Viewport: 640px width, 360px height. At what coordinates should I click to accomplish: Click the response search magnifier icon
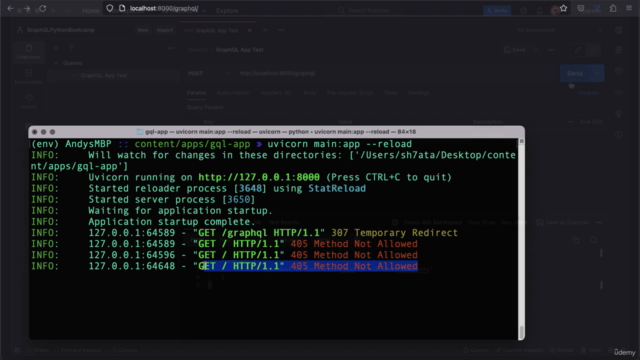(x=594, y=240)
